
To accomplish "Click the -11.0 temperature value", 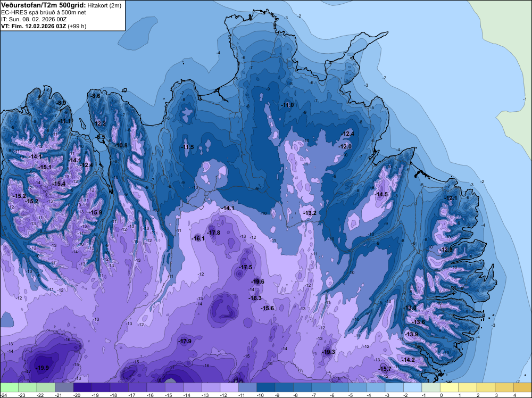I will tap(287, 105).
